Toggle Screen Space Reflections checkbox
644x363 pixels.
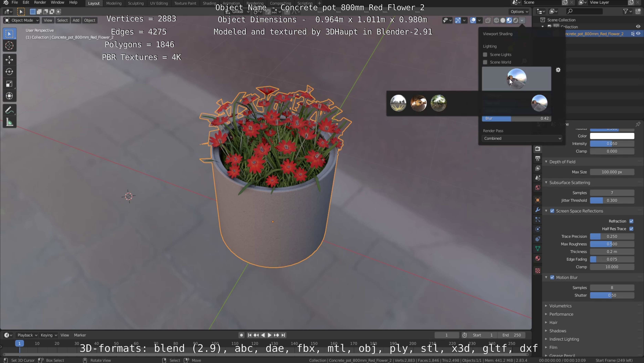click(x=552, y=211)
